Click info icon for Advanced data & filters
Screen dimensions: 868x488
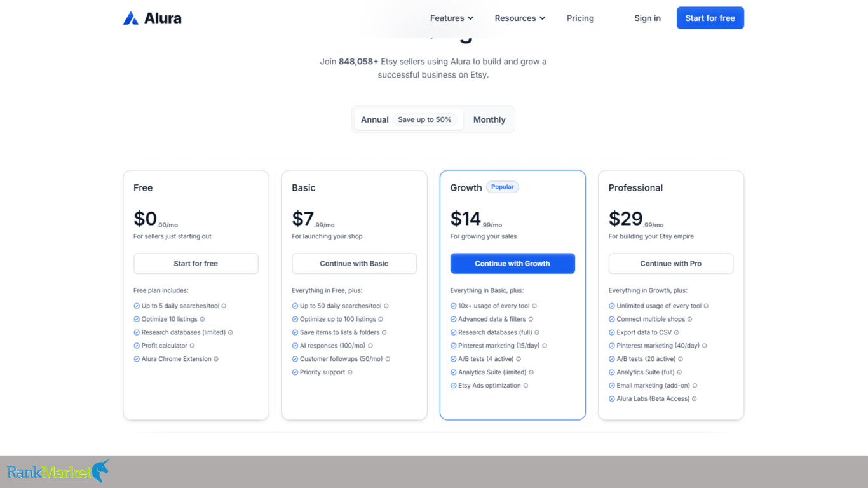click(531, 319)
